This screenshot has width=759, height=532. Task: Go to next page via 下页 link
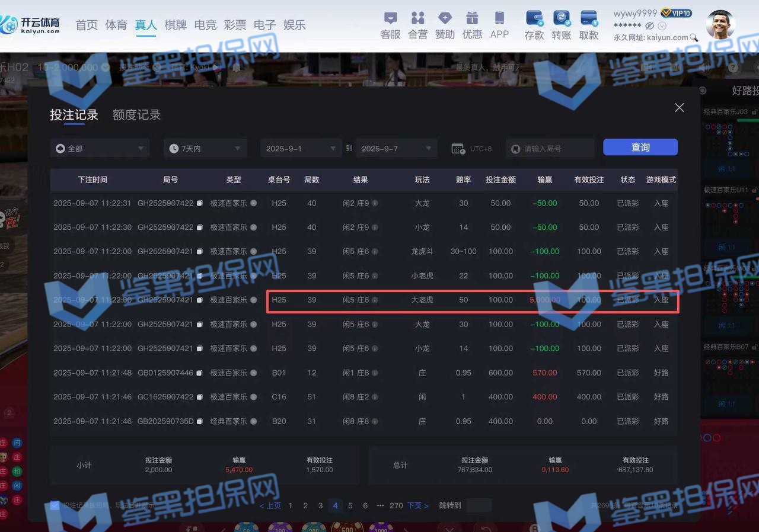(x=417, y=505)
